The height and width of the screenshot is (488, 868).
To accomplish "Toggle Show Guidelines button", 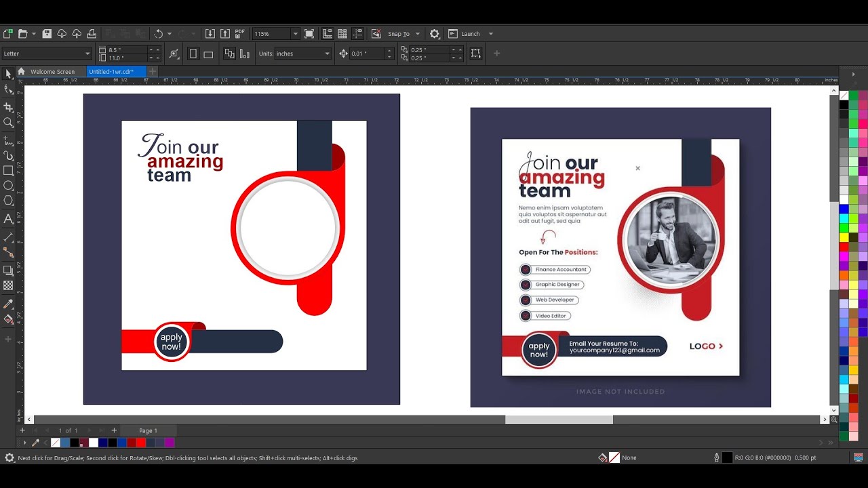I will [358, 33].
